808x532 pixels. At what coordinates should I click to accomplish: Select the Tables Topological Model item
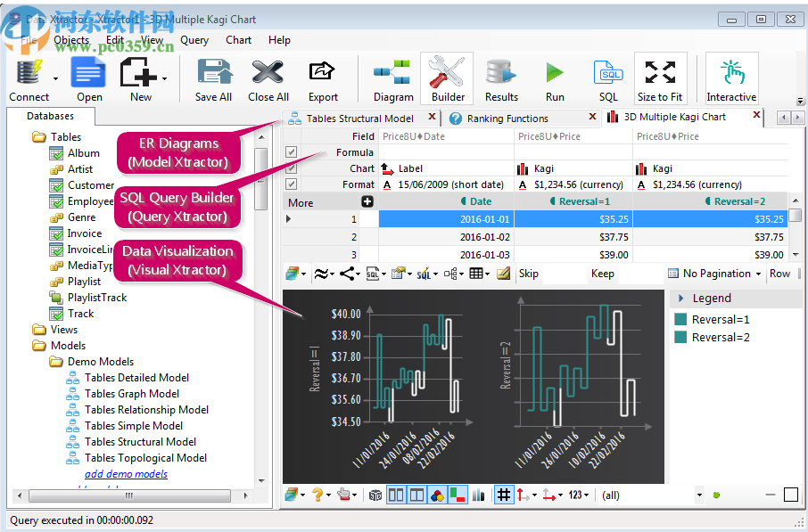tap(146, 458)
